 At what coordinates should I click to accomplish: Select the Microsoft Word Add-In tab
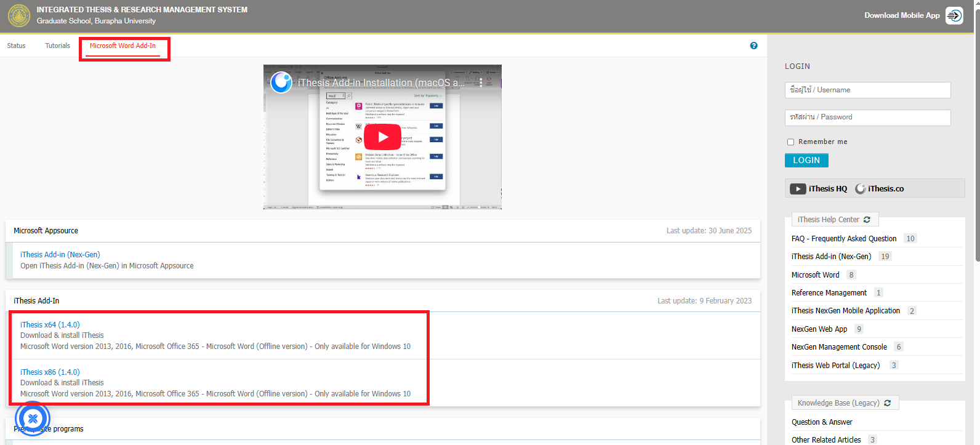[x=122, y=46]
